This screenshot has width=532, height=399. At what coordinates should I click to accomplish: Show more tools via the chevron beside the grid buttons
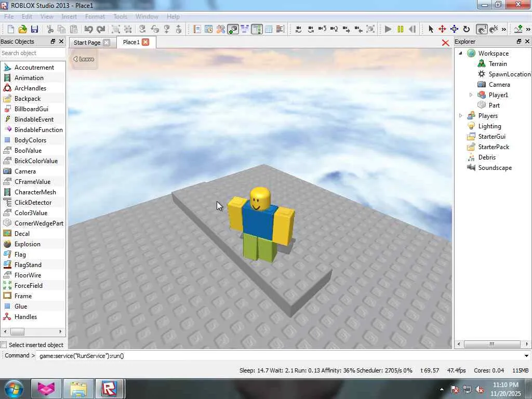[x=504, y=30]
